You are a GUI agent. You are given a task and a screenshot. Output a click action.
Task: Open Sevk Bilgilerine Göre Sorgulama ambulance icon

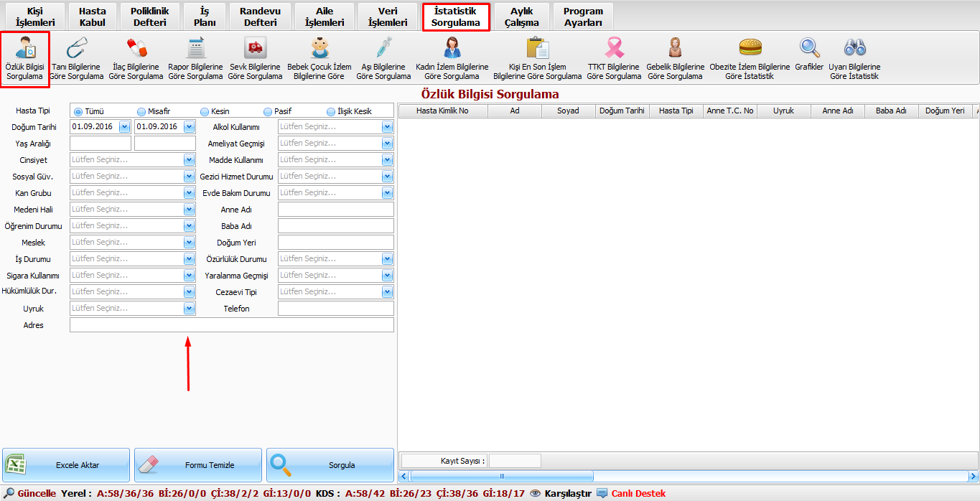pyautogui.click(x=255, y=49)
